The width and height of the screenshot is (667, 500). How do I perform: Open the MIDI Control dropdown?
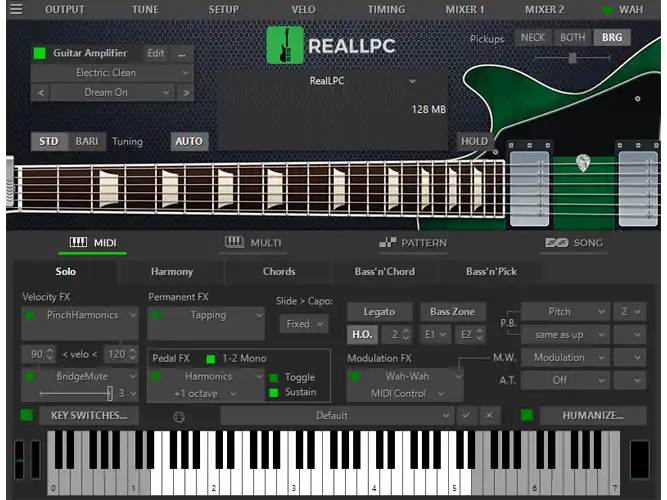(405, 394)
